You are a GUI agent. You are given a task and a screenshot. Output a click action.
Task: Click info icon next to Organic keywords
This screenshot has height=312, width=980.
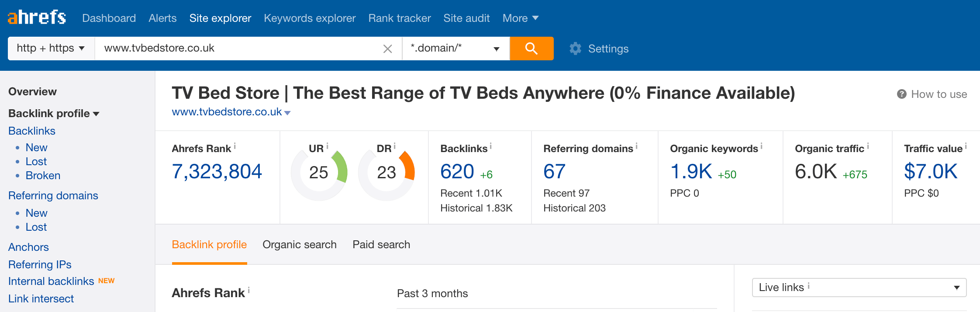point(762,146)
